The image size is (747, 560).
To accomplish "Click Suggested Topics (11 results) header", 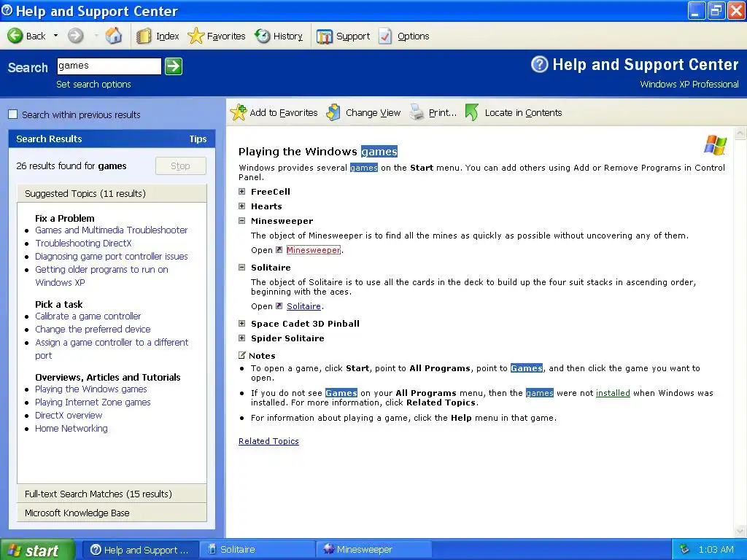I will point(112,193).
